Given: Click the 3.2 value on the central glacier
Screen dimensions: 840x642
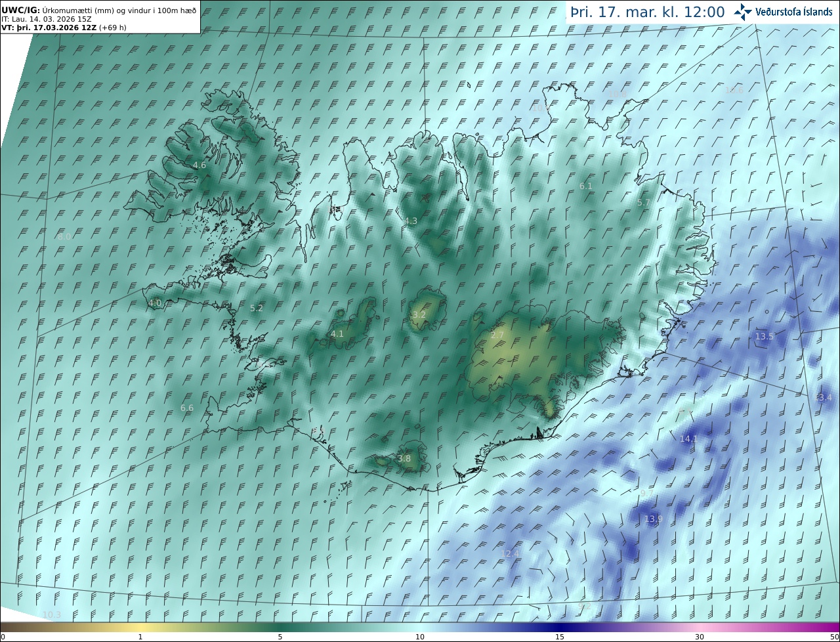Looking at the screenshot, I should 419,315.
